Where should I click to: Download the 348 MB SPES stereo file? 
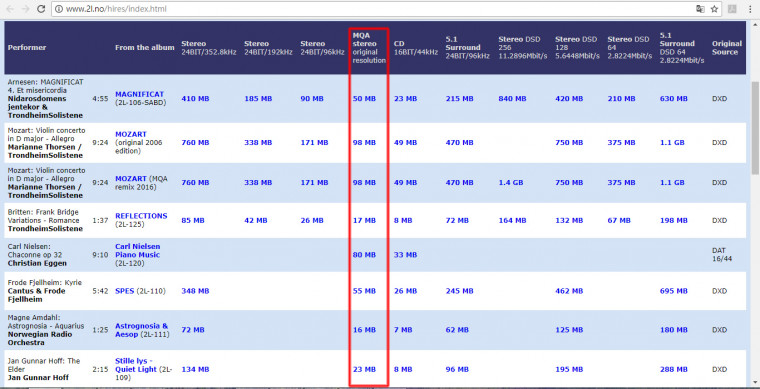click(x=195, y=291)
